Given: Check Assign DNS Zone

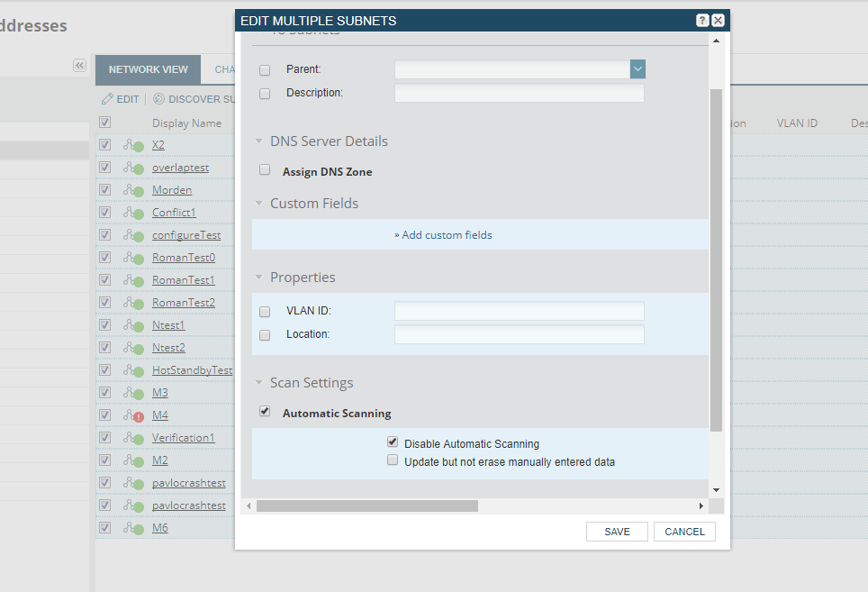Looking at the screenshot, I should [x=265, y=170].
